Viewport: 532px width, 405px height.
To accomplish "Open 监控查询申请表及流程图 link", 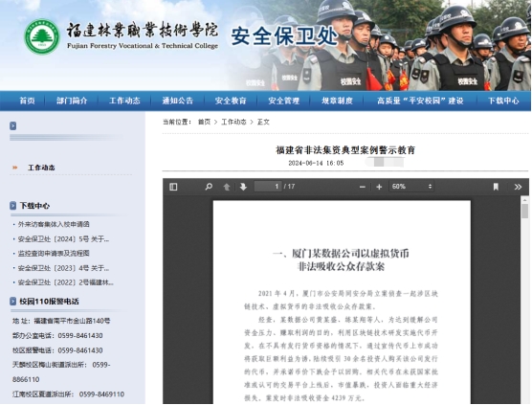I will 54,254.
